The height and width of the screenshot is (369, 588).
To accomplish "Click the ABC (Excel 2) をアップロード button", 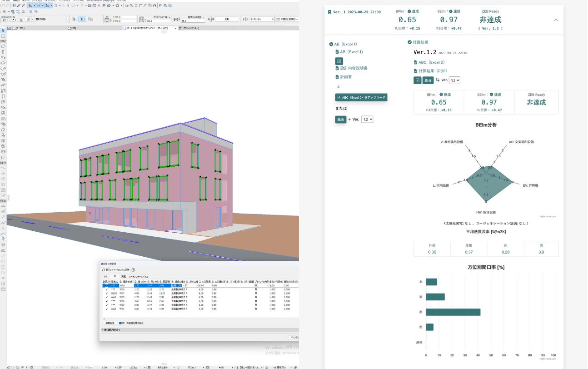I will pos(361,97).
